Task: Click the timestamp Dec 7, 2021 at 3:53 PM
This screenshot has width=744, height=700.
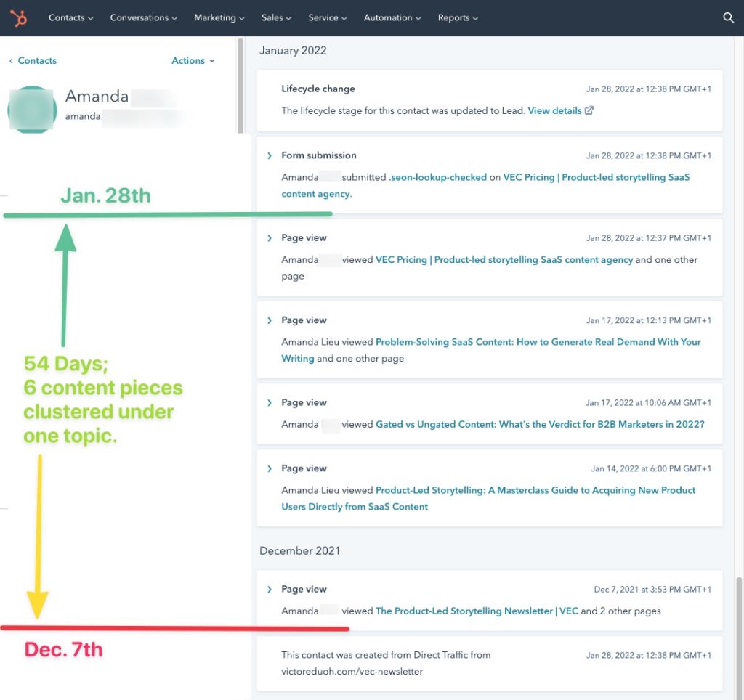Action: tap(652, 590)
